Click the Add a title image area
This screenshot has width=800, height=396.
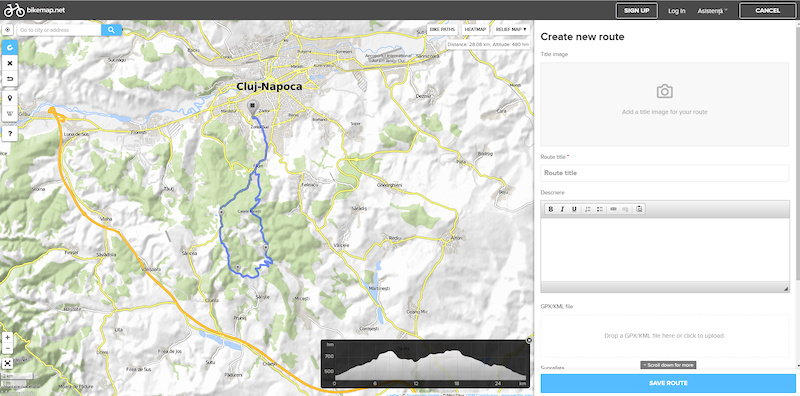tap(664, 104)
